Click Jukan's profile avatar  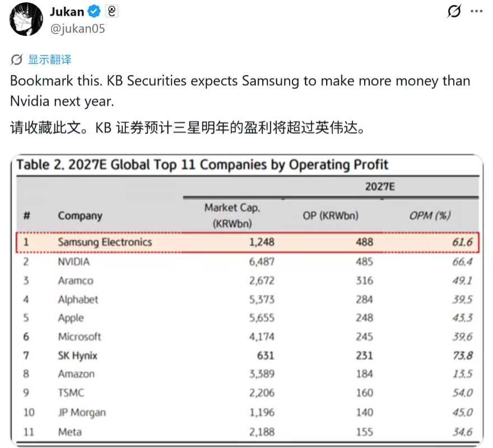(26, 20)
